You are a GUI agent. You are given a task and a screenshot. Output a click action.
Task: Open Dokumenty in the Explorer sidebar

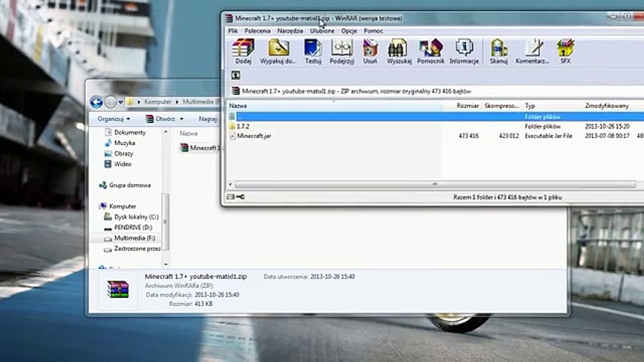pos(130,132)
